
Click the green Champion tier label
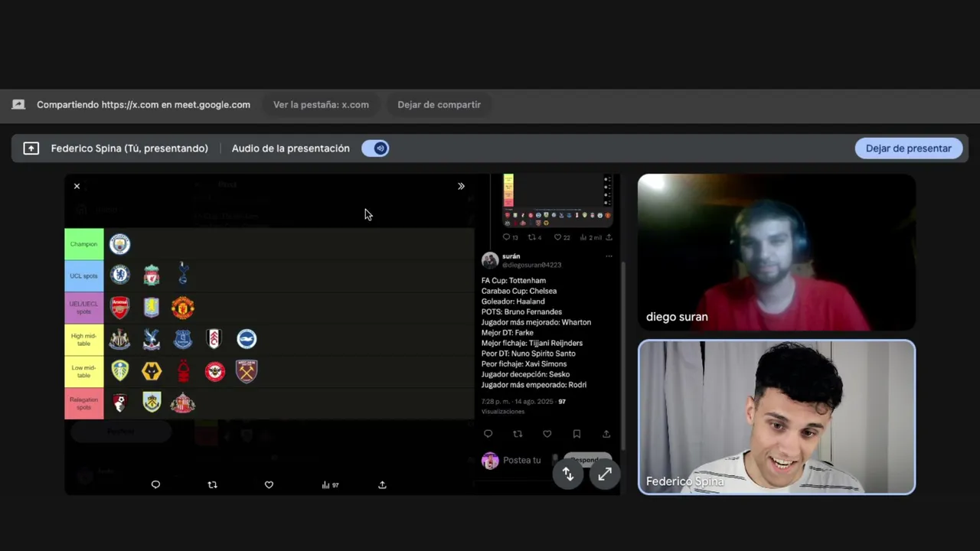(x=84, y=244)
